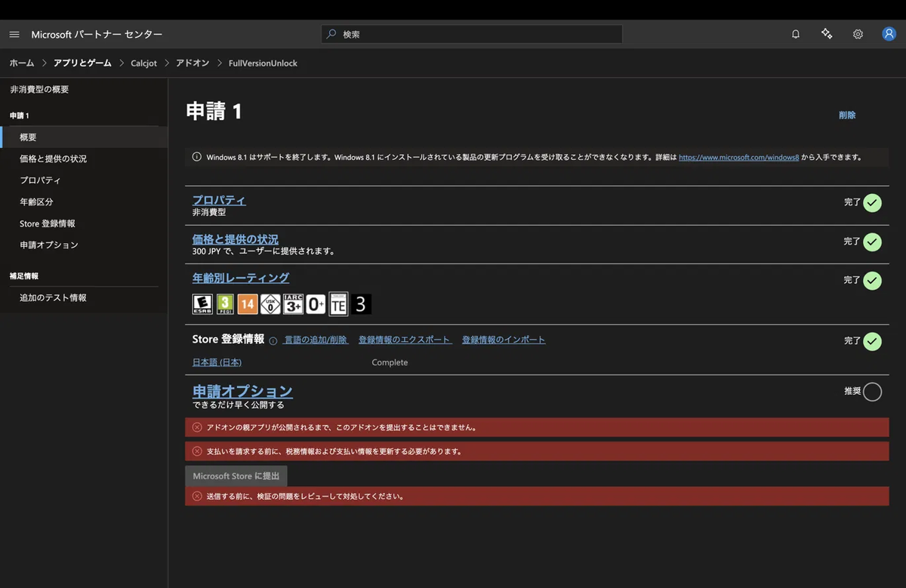
Task: Click the 0+ rating badge
Action: [316, 304]
